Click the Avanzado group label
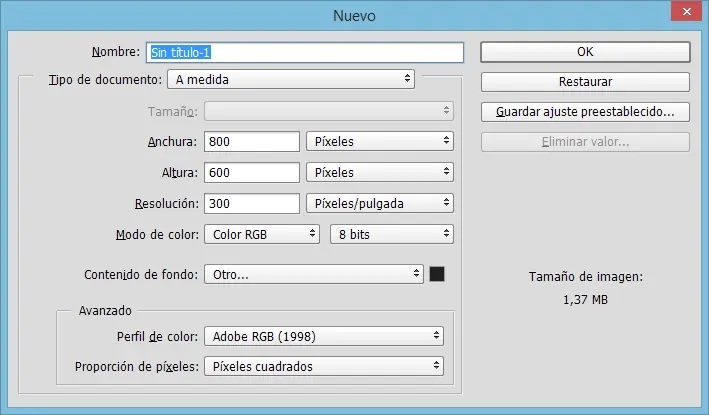The image size is (709, 415). (x=105, y=311)
